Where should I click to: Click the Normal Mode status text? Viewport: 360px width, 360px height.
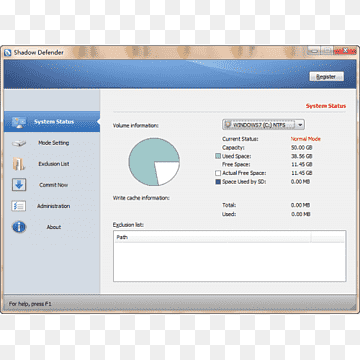pyautogui.click(x=306, y=139)
